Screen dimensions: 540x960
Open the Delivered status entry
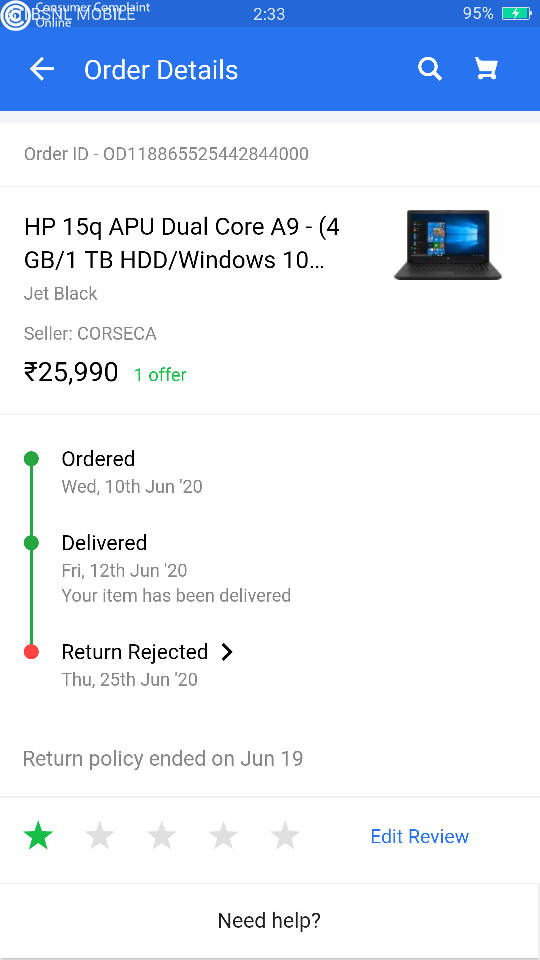coord(176,569)
